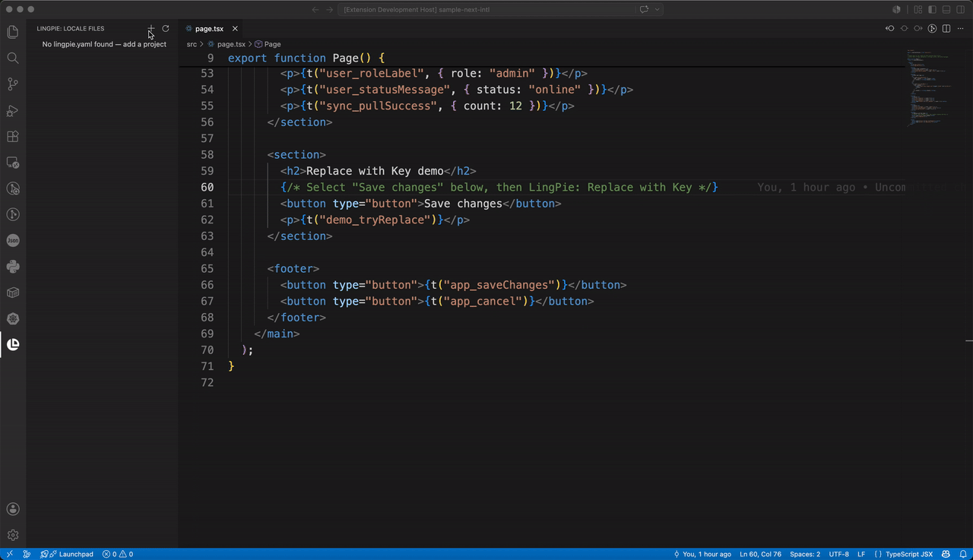The image size is (973, 560).
Task: Open the editor More Actions ellipsis
Action: [961, 29]
